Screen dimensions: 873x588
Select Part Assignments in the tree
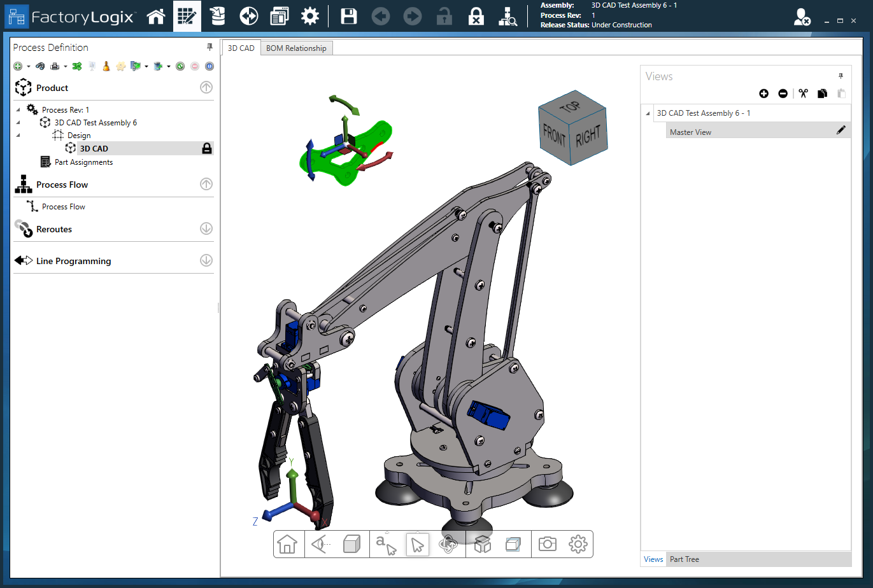point(83,162)
